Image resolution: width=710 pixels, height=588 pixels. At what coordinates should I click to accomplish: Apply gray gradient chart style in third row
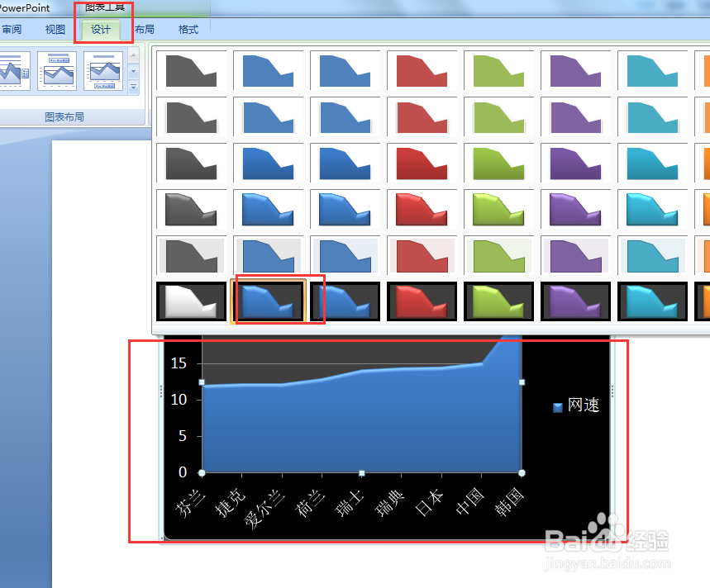(191, 163)
